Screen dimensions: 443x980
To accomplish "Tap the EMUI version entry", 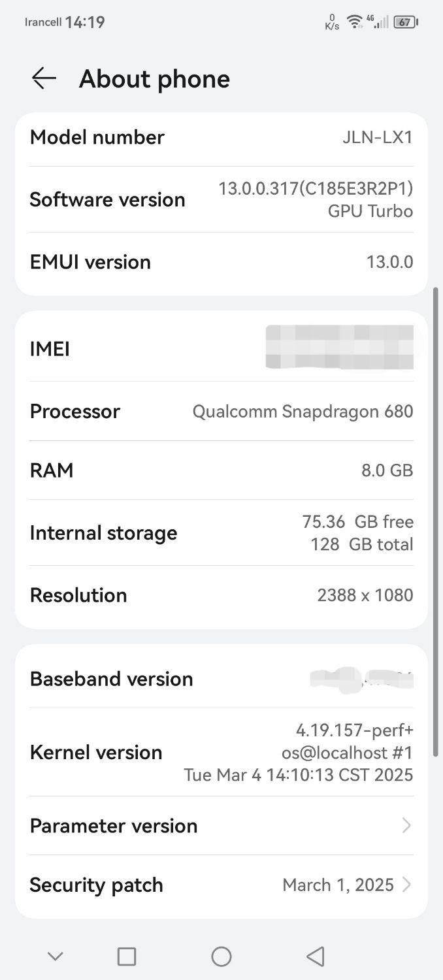I will point(221,262).
